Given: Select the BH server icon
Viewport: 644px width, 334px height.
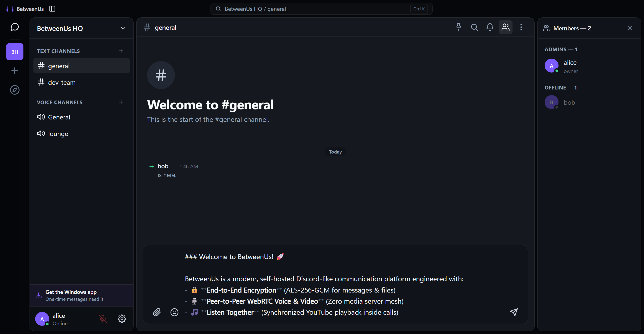Looking at the screenshot, I should [x=15, y=52].
